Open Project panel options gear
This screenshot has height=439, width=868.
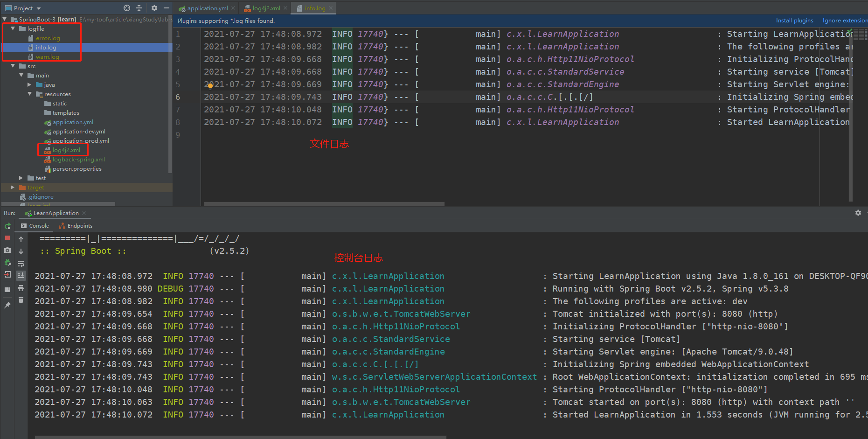click(154, 8)
